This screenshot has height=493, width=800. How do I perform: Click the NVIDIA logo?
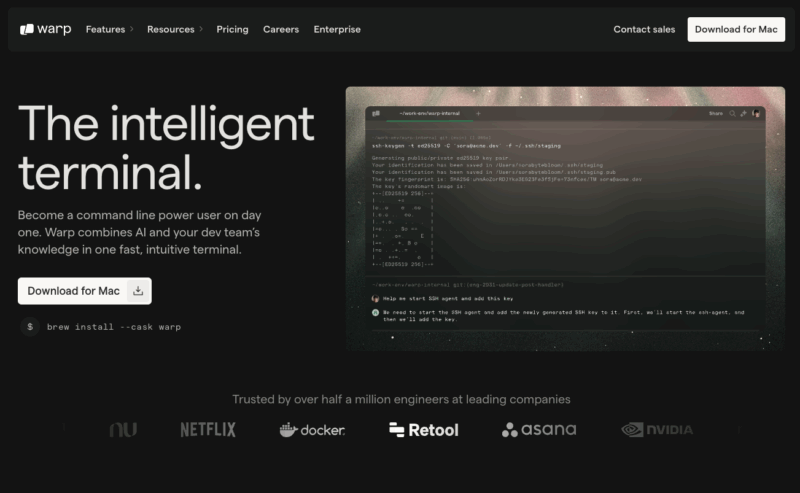657,430
